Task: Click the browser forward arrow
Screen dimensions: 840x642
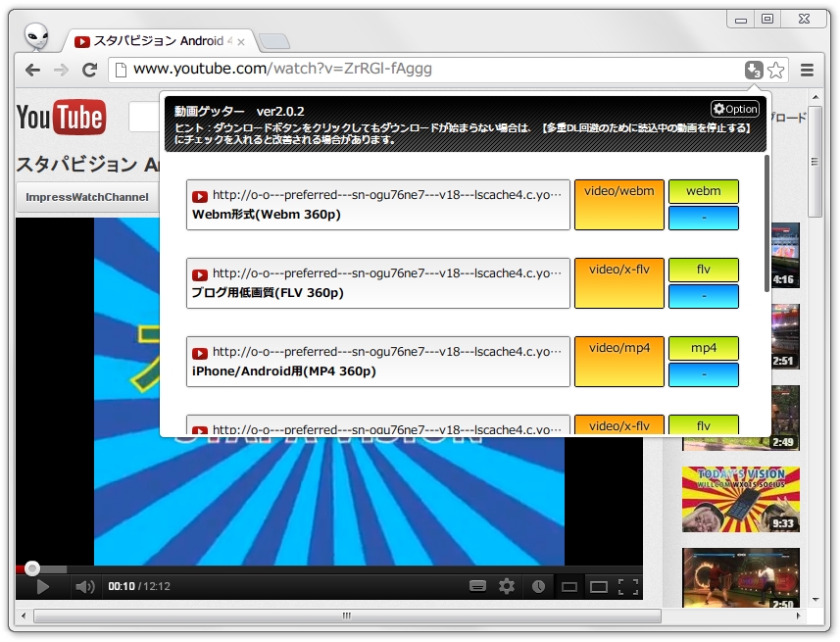Action: click(x=61, y=70)
